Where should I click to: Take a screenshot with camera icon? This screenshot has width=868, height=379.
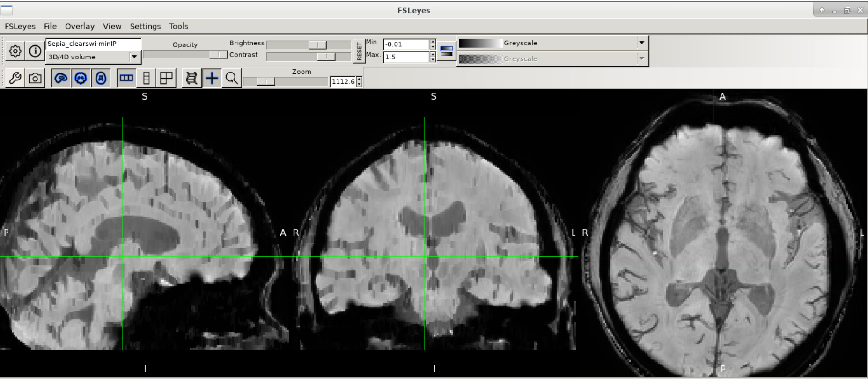(35, 78)
